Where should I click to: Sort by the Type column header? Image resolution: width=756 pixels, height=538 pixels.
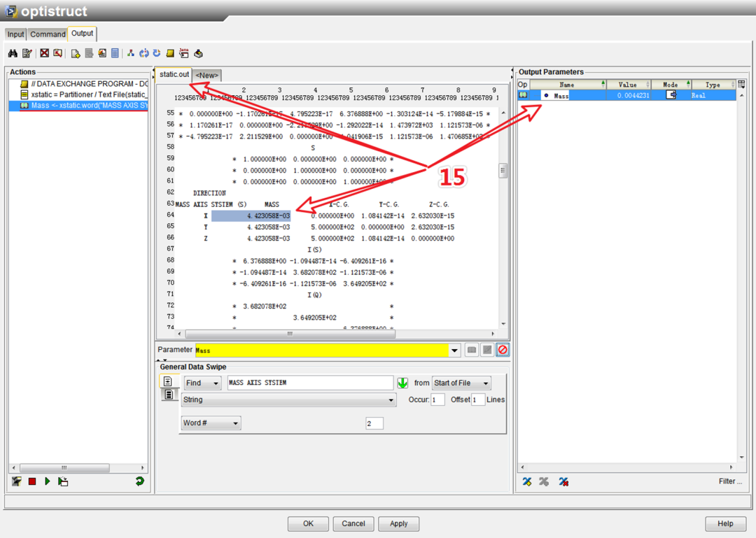coord(713,85)
